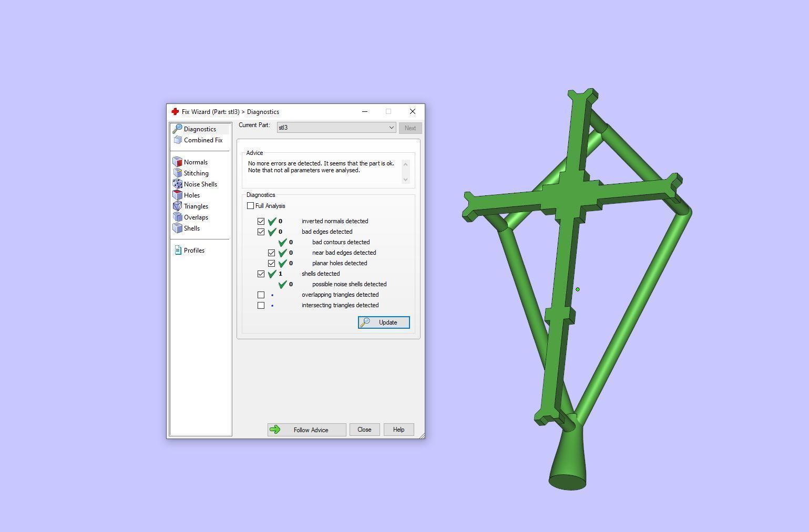Viewport: 809px width, 532px height.
Task: Click the 'No more errors are detected' advice text
Action: (321, 166)
